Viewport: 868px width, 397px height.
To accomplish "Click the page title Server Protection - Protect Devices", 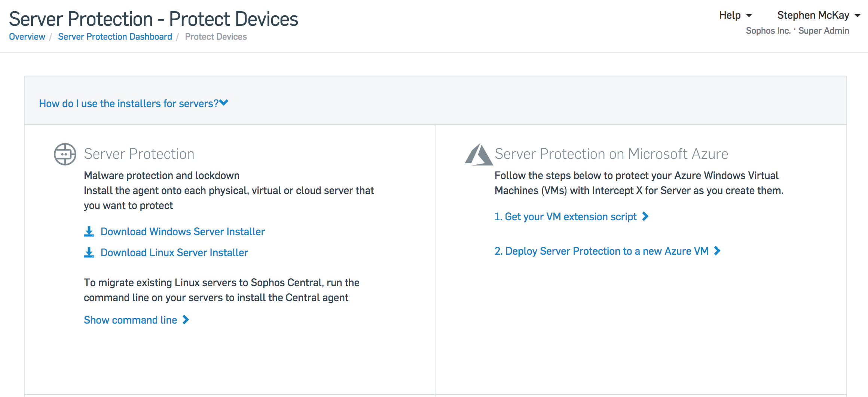I will [x=153, y=19].
